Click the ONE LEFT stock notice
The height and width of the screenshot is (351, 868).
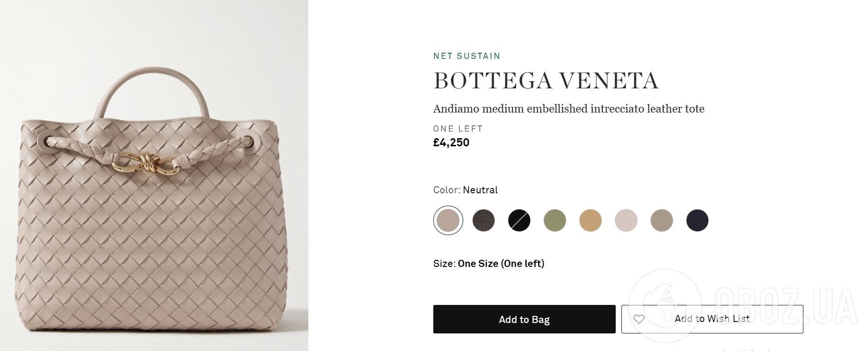pos(458,129)
